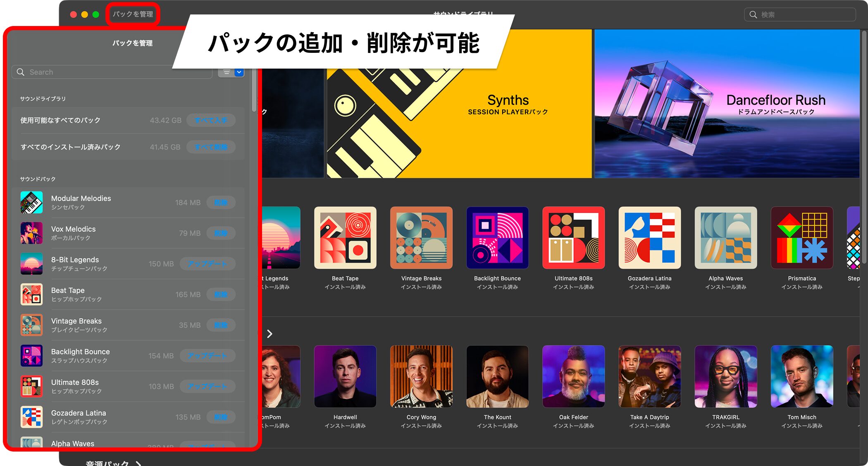Open the Tom Misch producer pack

[x=801, y=376]
